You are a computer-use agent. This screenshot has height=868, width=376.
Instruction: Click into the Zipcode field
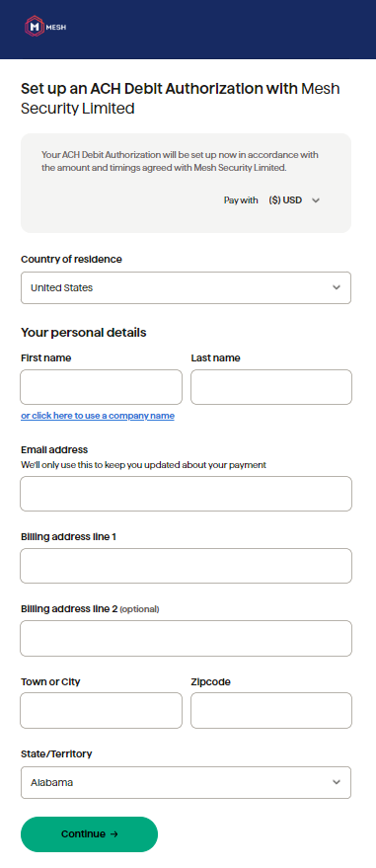pos(271,710)
